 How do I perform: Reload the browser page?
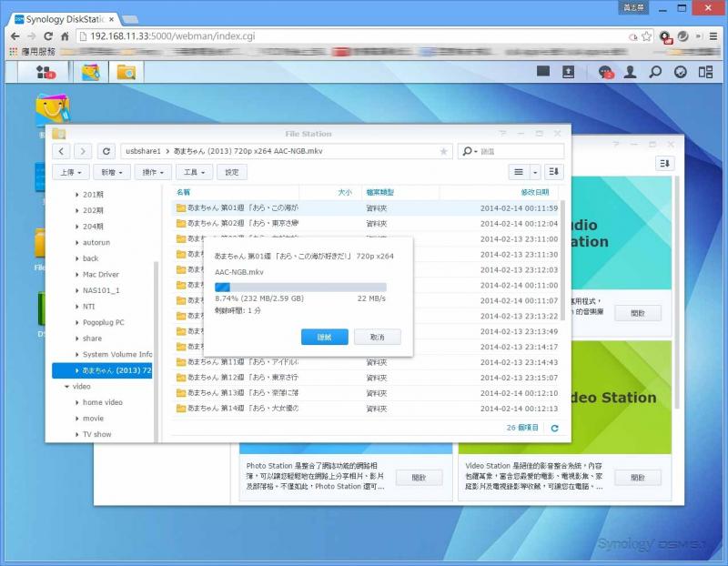(48, 36)
